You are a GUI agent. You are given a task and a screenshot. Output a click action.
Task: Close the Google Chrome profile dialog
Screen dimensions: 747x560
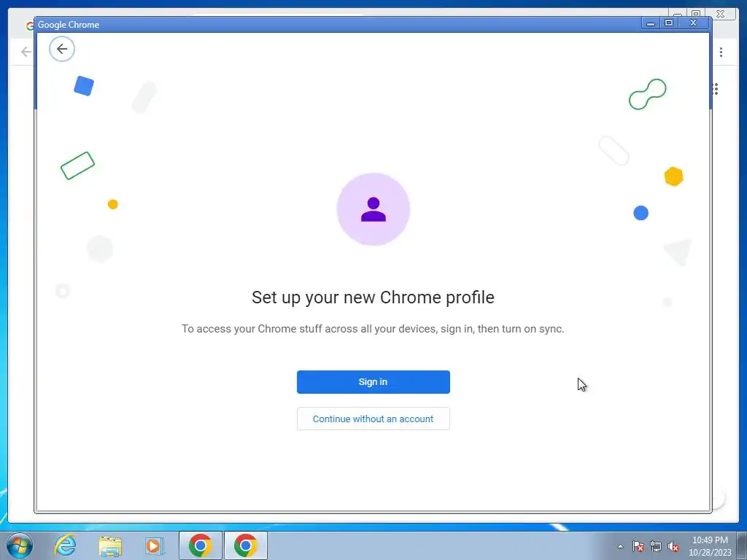694,23
